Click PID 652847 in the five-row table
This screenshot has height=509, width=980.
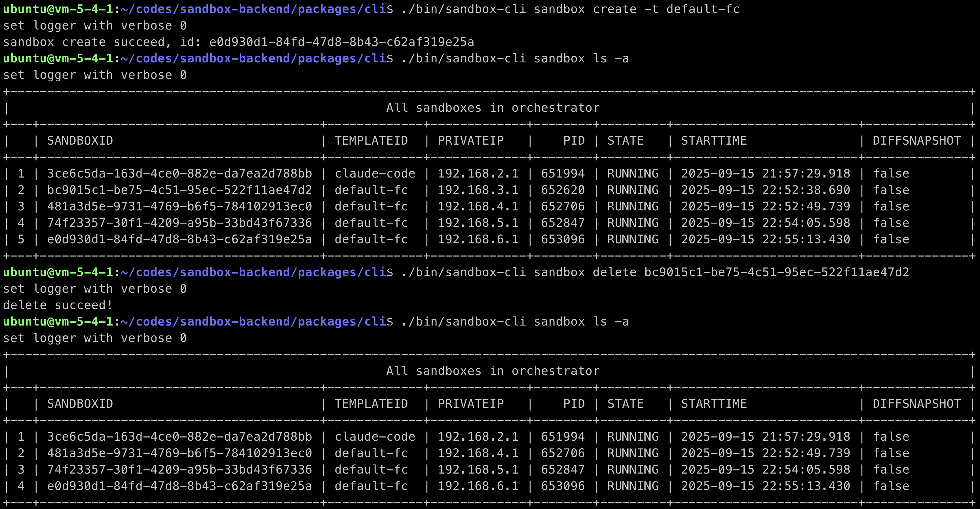pos(563,223)
